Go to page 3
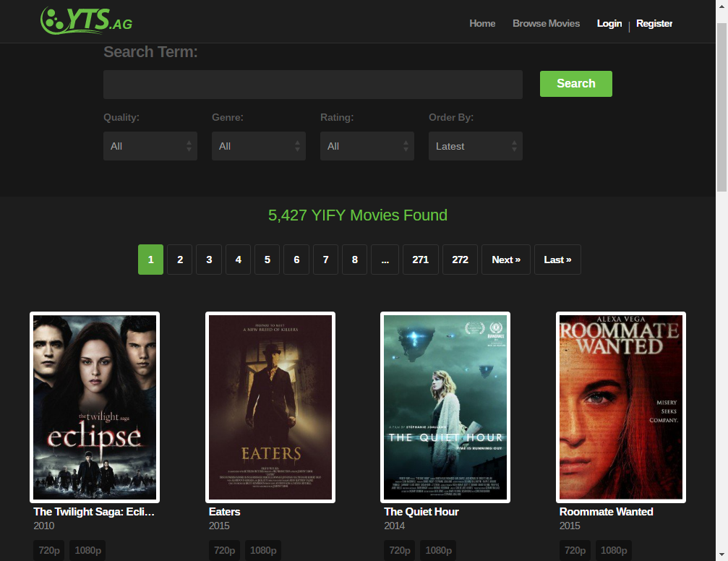 (x=209, y=260)
